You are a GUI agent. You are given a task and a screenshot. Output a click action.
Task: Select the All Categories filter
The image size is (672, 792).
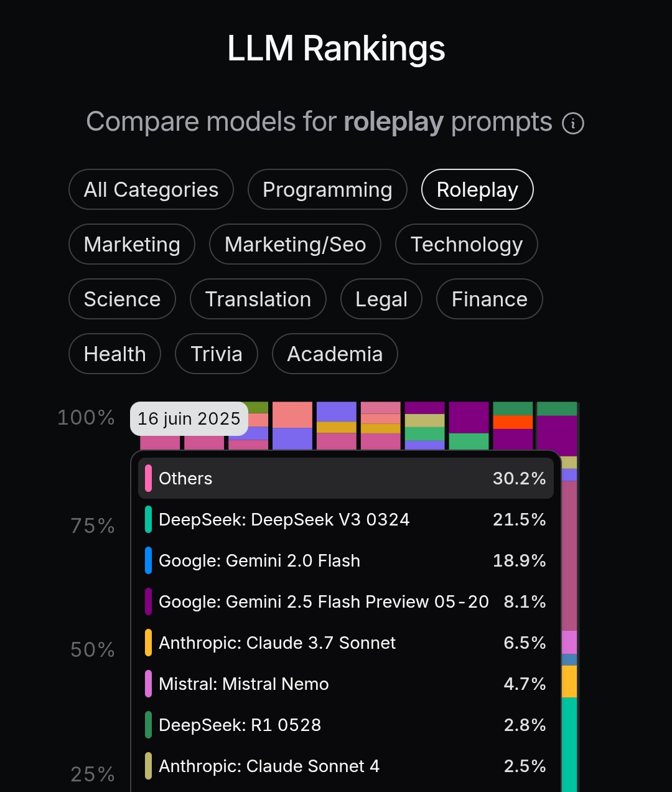(151, 189)
